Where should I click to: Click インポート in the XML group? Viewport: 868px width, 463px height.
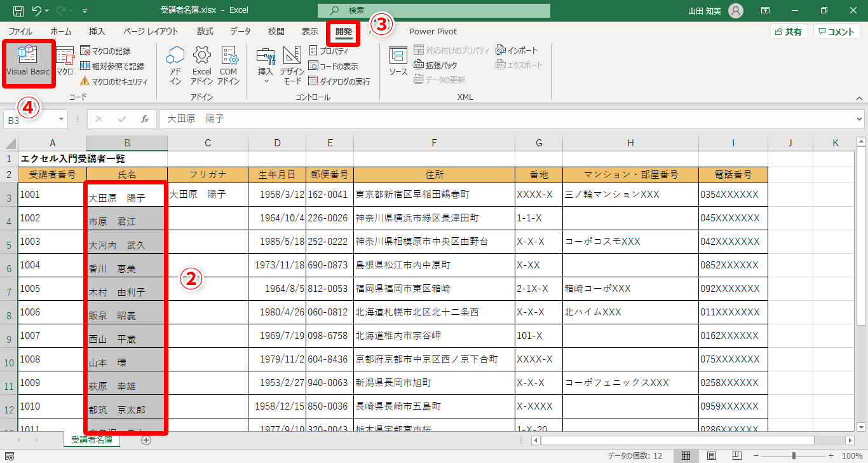(517, 50)
